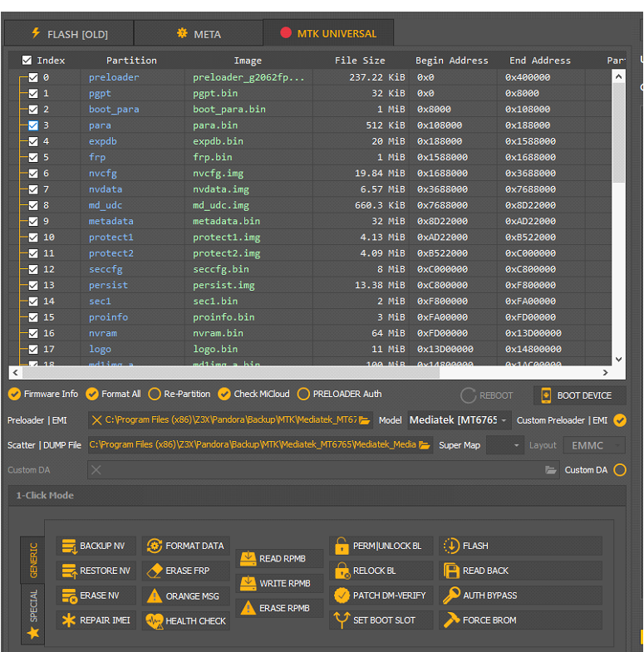Click READ RPMB

[279, 558]
